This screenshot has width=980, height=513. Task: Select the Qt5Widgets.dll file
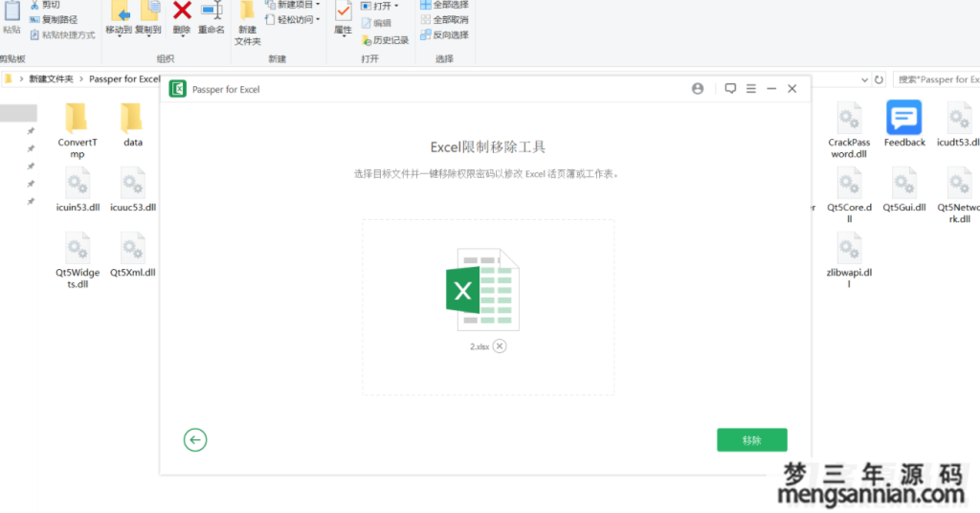click(78, 260)
